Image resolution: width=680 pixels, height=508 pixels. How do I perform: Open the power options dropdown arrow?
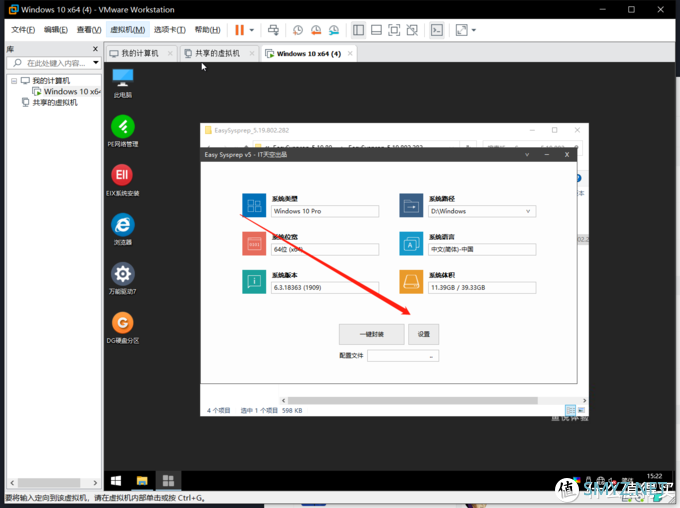tap(252, 30)
